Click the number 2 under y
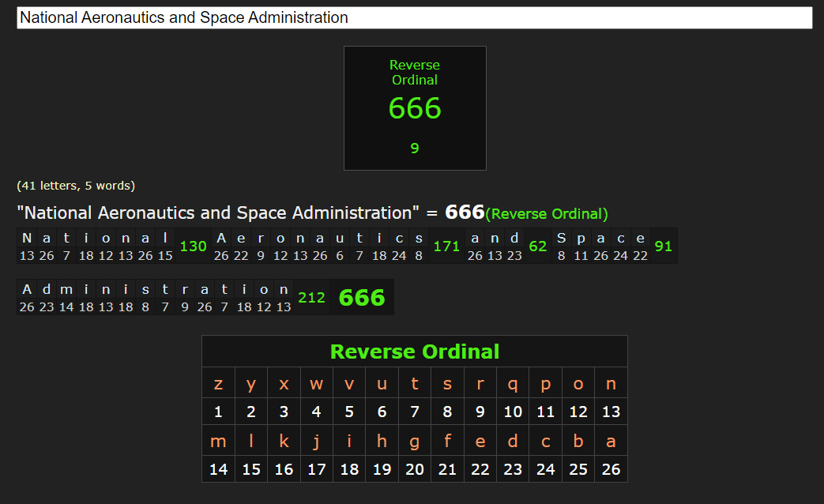The image size is (824, 504). point(251,412)
